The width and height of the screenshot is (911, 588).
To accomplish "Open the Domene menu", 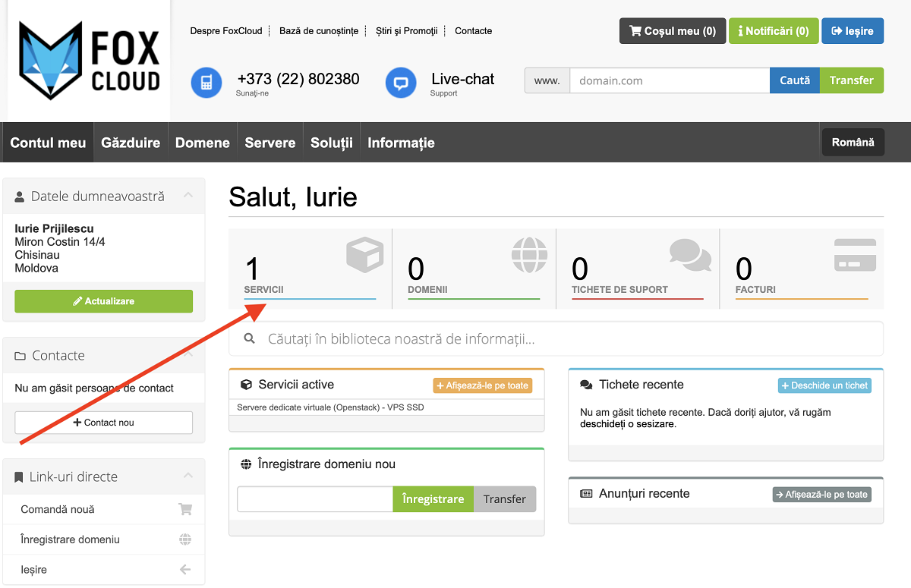I will (x=202, y=143).
